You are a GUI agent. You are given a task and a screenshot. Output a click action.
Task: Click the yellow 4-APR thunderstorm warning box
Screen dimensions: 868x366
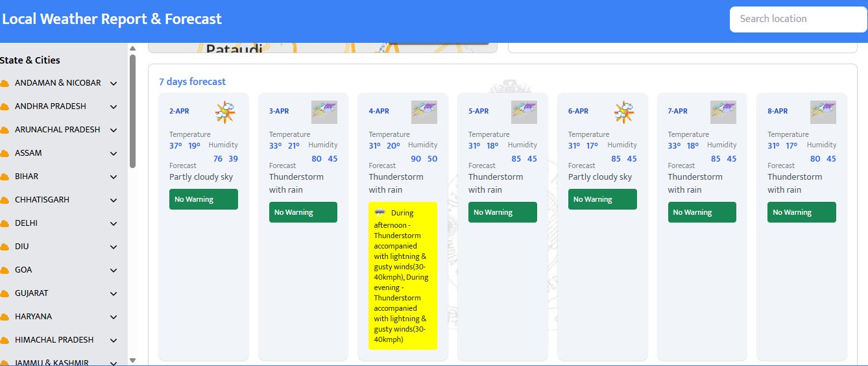click(403, 276)
